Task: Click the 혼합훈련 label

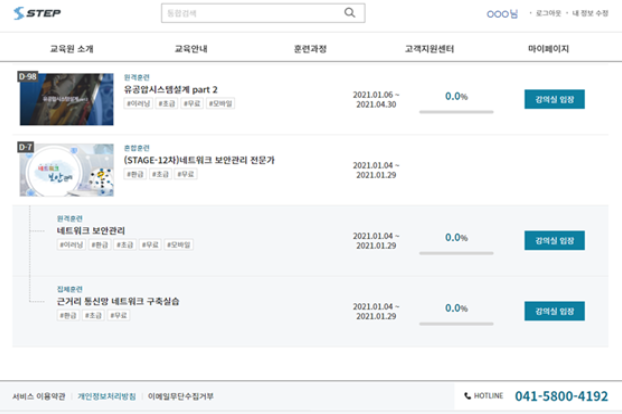Action: click(x=136, y=148)
